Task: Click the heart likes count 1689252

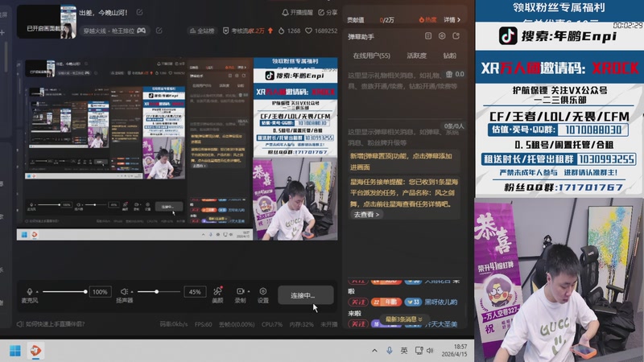Action: tap(321, 31)
